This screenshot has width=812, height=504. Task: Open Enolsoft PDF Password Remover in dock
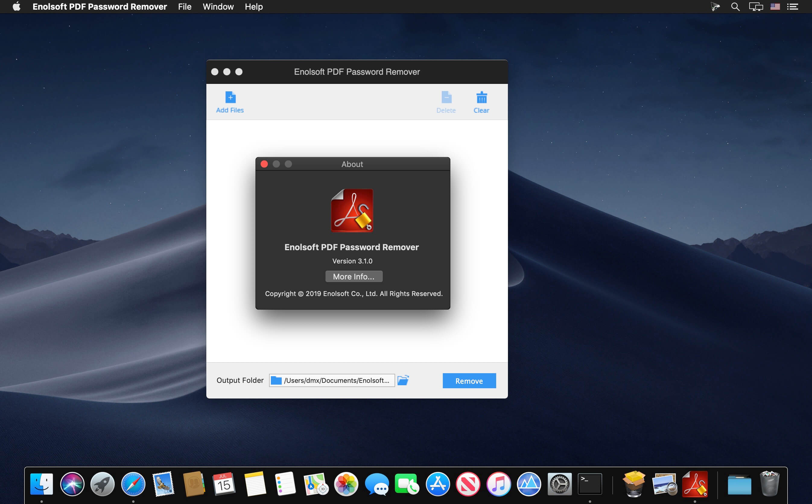695,484
